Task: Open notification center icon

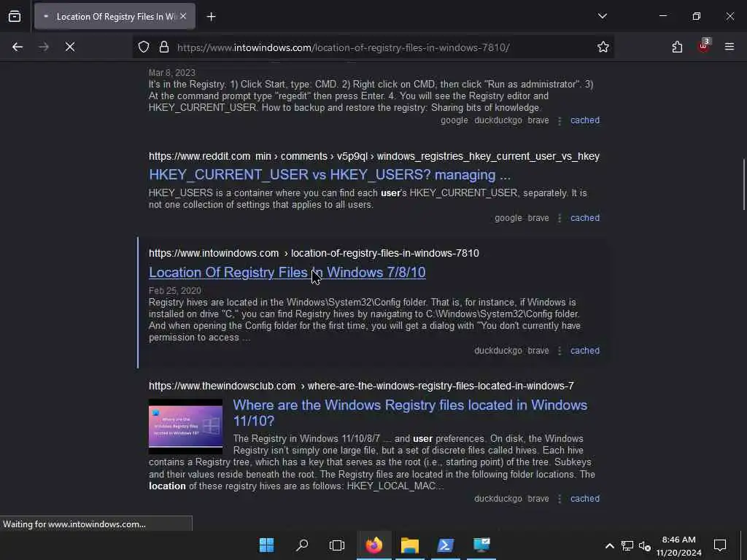Action: point(720,545)
